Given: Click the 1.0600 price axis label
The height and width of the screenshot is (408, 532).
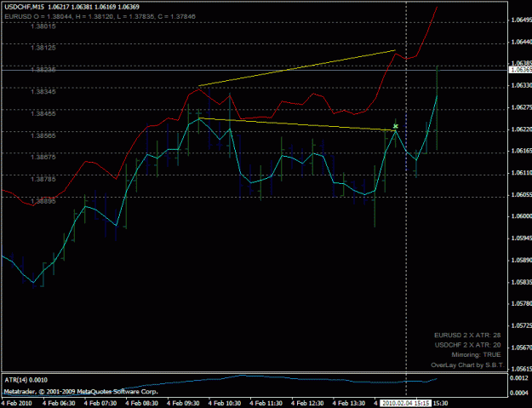Looking at the screenshot, I should 521,216.
